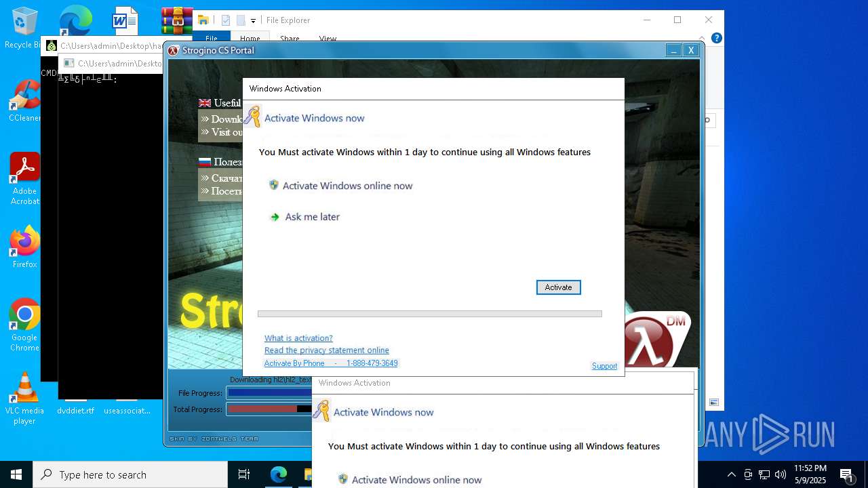The width and height of the screenshot is (868, 488).
Task: Click the File Explorer folder icon in title bar
Action: click(x=203, y=20)
